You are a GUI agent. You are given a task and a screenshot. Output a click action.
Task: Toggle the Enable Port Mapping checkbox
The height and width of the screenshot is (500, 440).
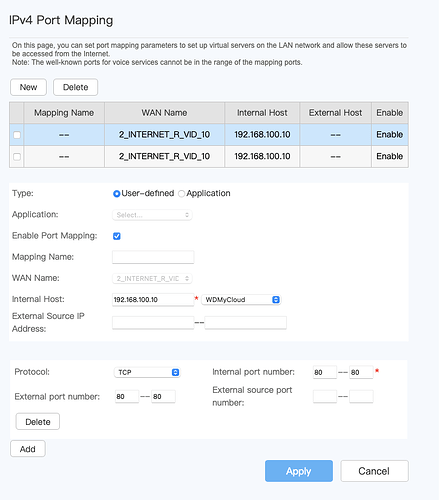[x=117, y=236]
